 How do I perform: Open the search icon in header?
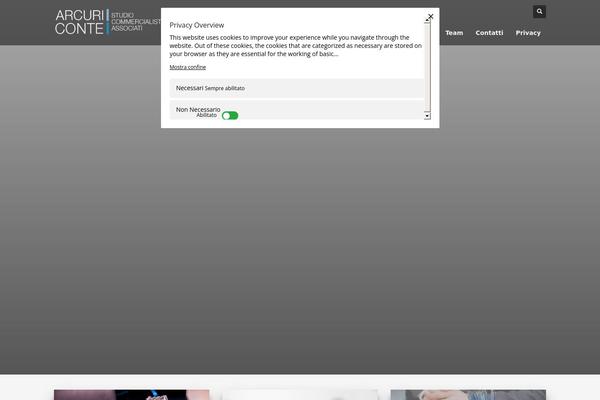click(x=539, y=11)
